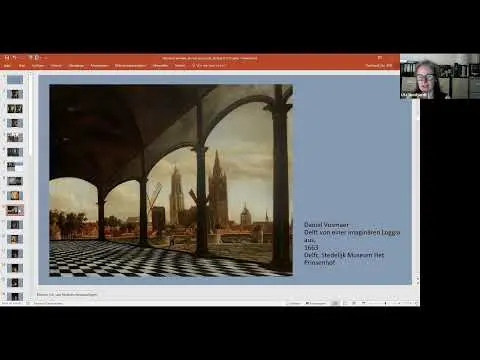Image resolution: width=480 pixels, height=360 pixels.
Task: Select the currently highlighted slide thumbnail
Action: (x=15, y=210)
